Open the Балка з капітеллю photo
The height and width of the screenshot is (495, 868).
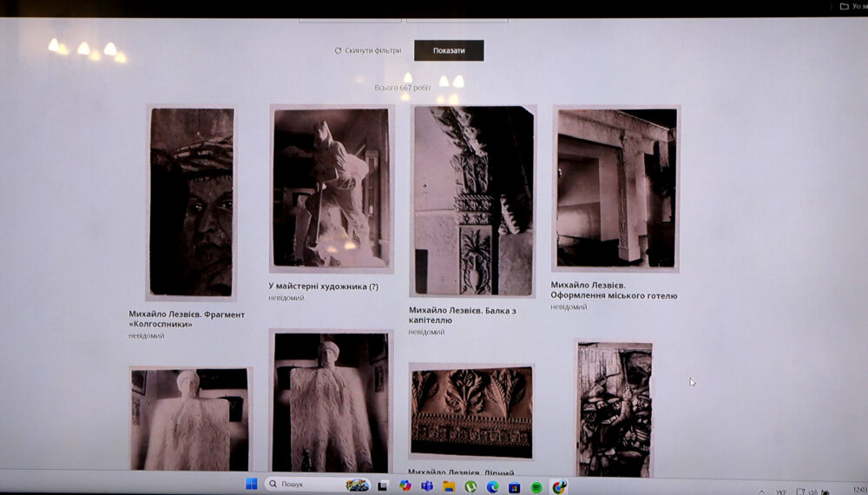472,201
